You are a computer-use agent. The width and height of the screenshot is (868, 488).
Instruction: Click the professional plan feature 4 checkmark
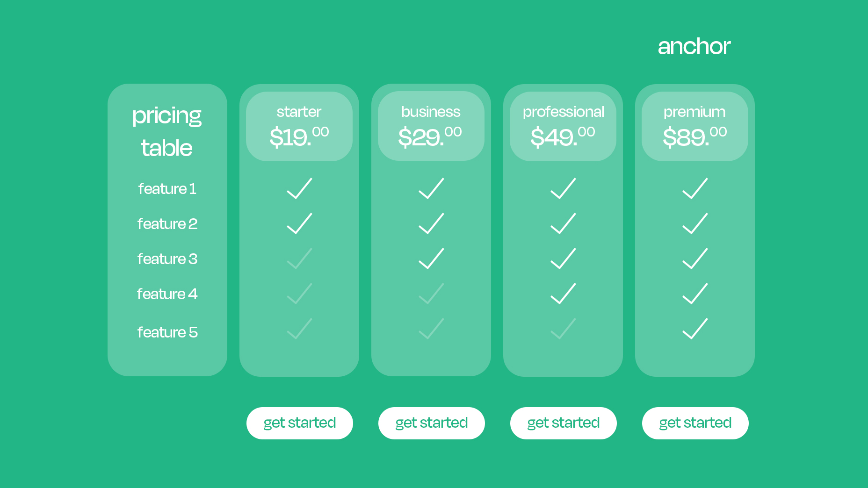coord(563,294)
